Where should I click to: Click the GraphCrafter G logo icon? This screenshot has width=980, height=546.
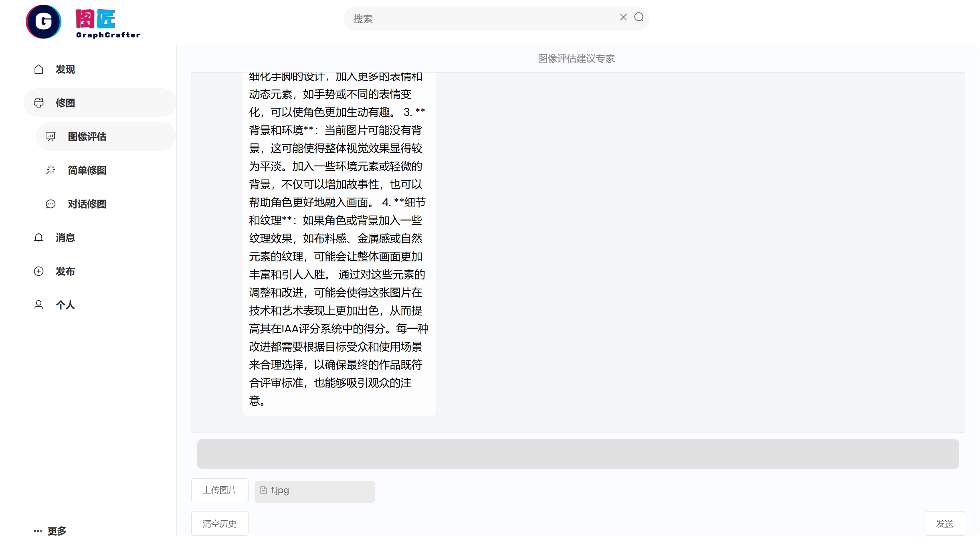(43, 22)
